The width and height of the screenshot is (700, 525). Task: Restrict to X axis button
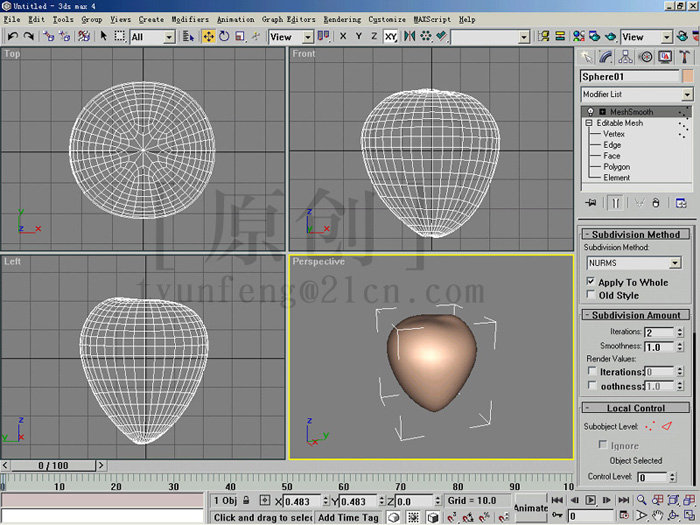(x=343, y=36)
